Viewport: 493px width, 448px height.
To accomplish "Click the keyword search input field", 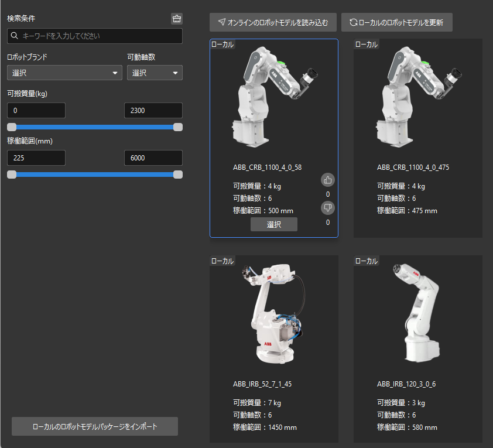I will click(100, 36).
